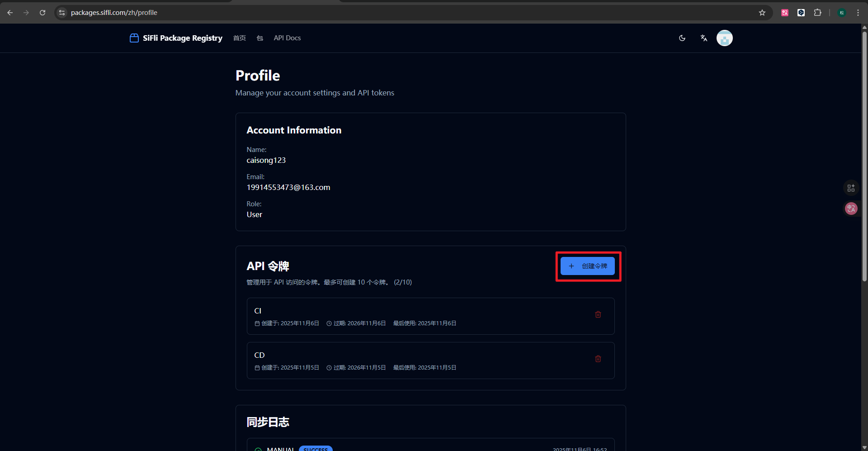The image size is (868, 451).
Task: Go back to the previous page
Action: (10, 13)
